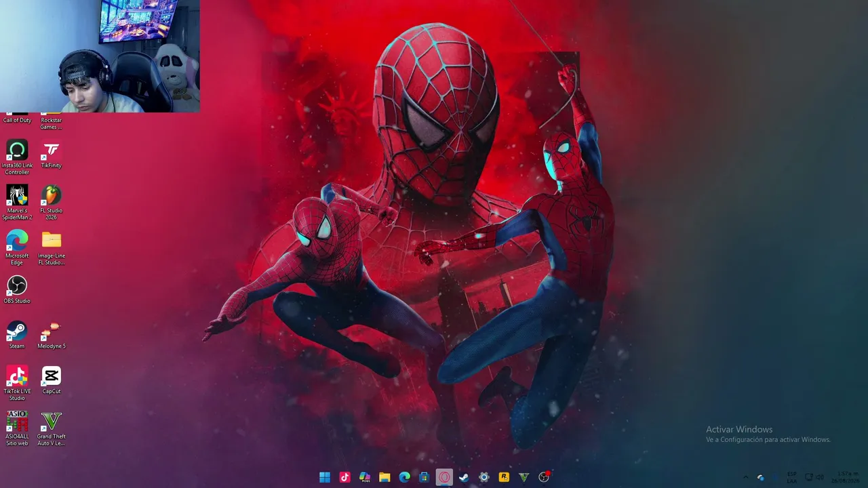Screen dimensions: 868x488
Task: Open Microsoft 365 Copilot from the taskbar
Action: pos(364,477)
